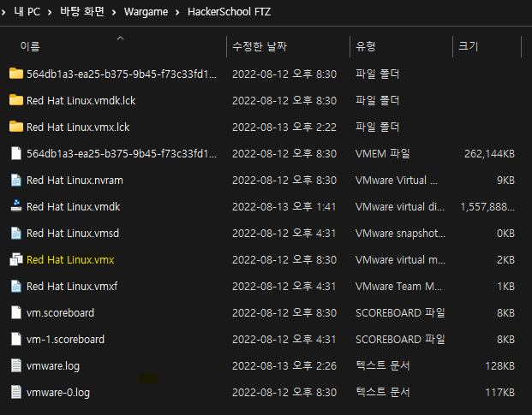Click the 128KB size of vmware.log
This screenshot has width=532, height=415.
(x=499, y=366)
